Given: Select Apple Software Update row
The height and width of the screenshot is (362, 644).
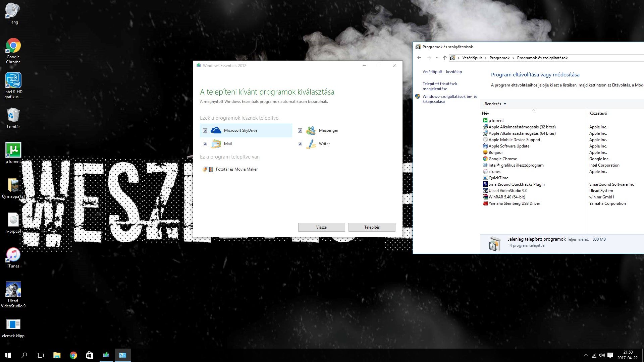Looking at the screenshot, I should [506, 146].
